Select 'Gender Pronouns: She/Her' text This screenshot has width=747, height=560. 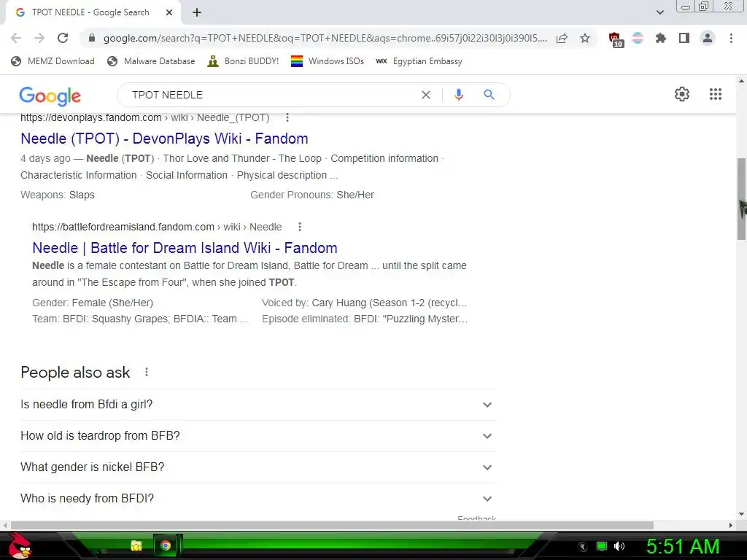tap(312, 195)
